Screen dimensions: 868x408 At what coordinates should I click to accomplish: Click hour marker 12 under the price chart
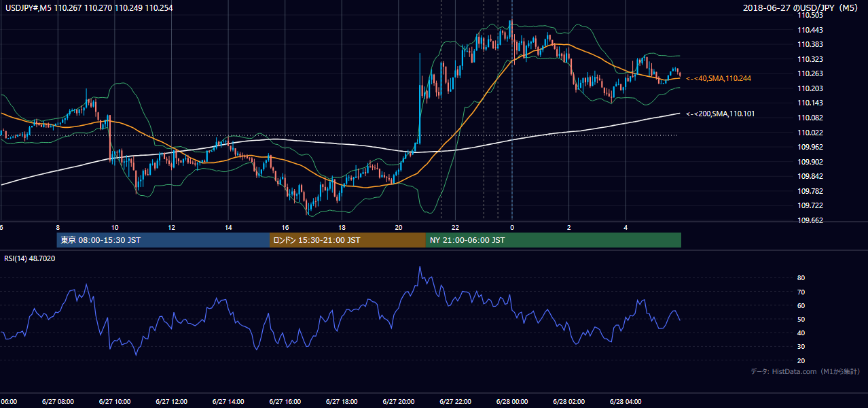[x=171, y=227]
